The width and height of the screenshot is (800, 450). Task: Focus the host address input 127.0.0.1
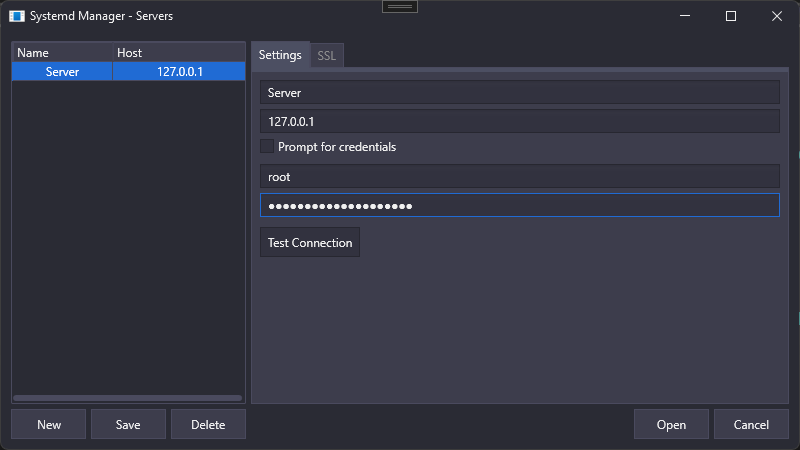coord(520,121)
